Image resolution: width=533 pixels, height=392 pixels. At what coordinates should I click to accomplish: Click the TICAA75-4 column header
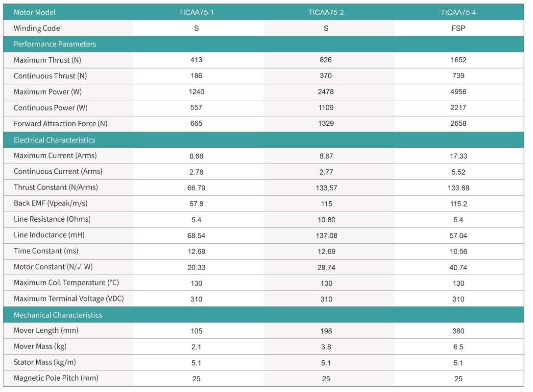(x=458, y=12)
